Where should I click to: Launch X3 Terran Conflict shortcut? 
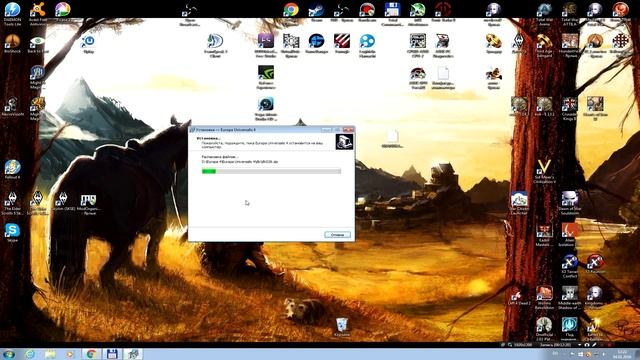tap(569, 266)
